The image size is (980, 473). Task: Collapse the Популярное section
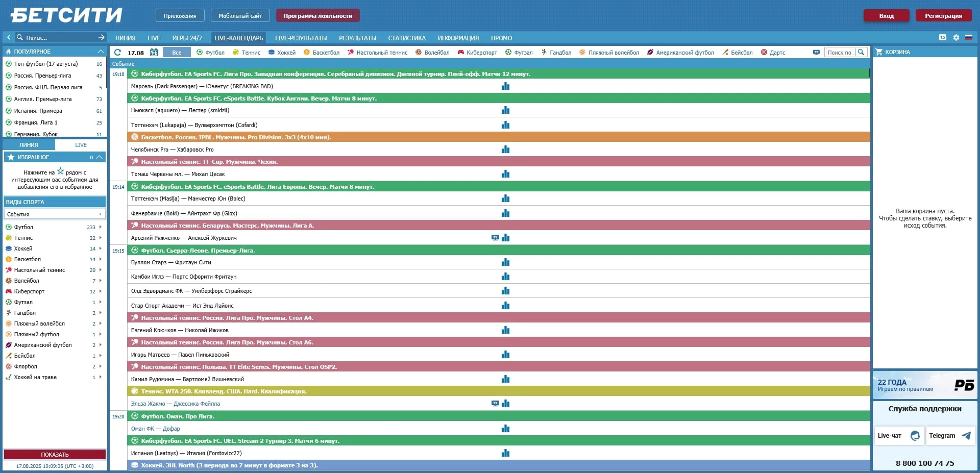point(101,52)
